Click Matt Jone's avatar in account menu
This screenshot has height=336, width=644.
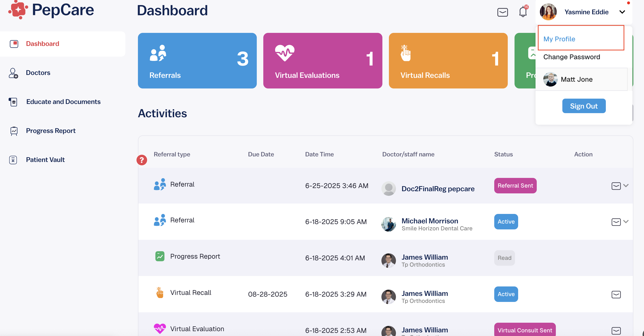tap(550, 79)
